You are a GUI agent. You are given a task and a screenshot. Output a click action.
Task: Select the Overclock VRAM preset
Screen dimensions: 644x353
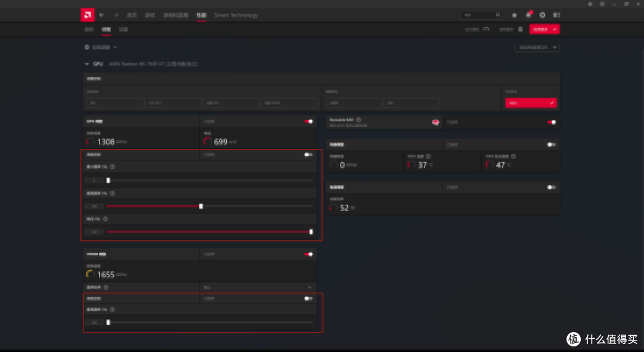290,103
